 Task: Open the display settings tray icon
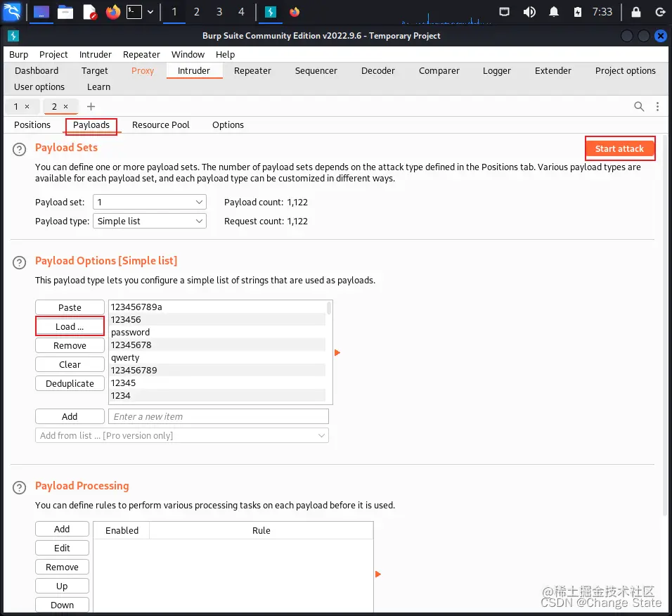tap(505, 12)
